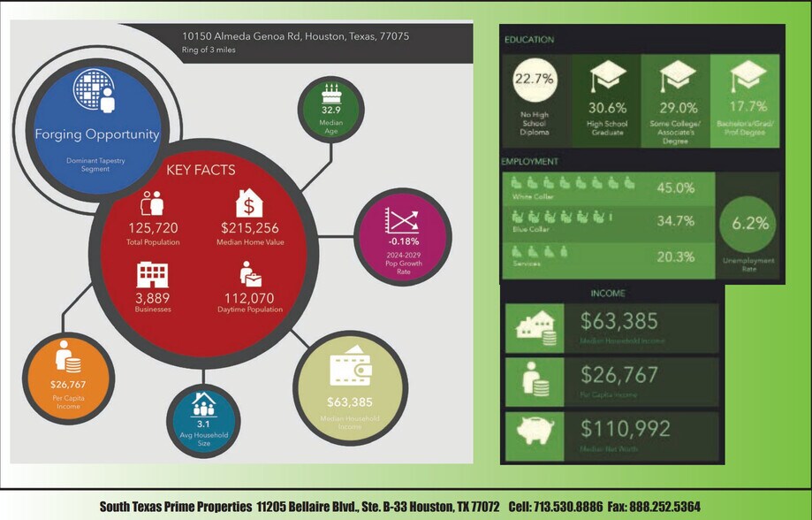This screenshot has height=520, width=812.
Task: Click the South Texas Prime Properties footer text
Action: tap(175, 507)
